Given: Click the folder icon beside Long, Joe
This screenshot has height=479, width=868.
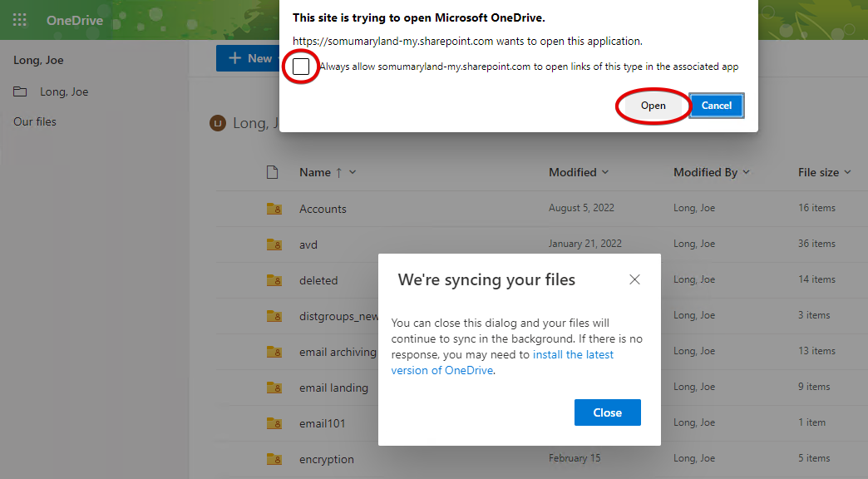Looking at the screenshot, I should [x=20, y=91].
